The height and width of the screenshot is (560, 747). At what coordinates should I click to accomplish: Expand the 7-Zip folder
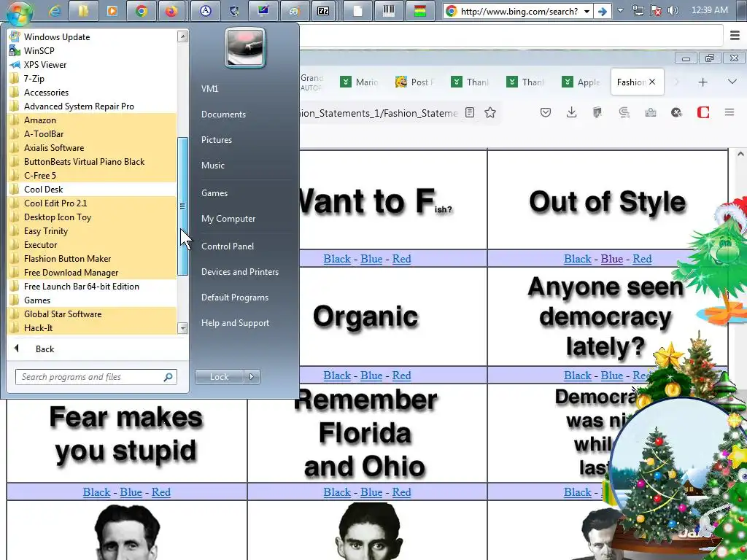[x=93, y=79]
